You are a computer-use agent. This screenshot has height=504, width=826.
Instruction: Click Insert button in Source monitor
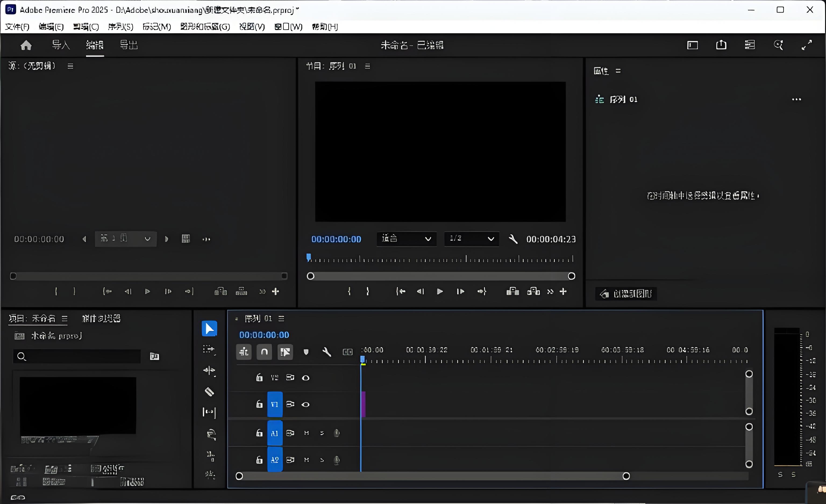coord(220,291)
